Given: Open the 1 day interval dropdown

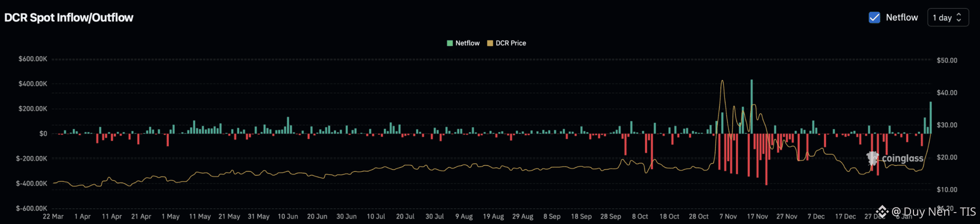Looking at the screenshot, I should [x=947, y=18].
